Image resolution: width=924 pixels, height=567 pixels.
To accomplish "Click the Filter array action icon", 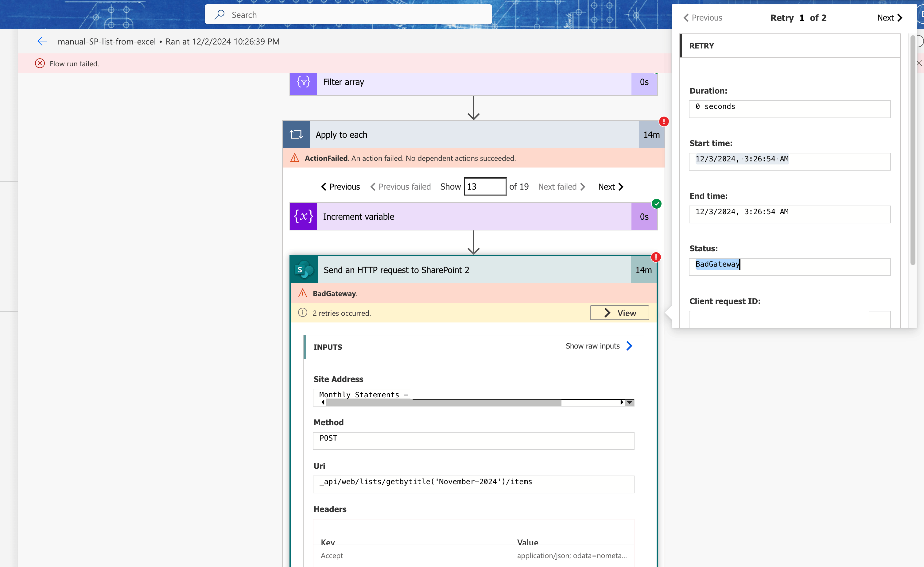I will 303,82.
